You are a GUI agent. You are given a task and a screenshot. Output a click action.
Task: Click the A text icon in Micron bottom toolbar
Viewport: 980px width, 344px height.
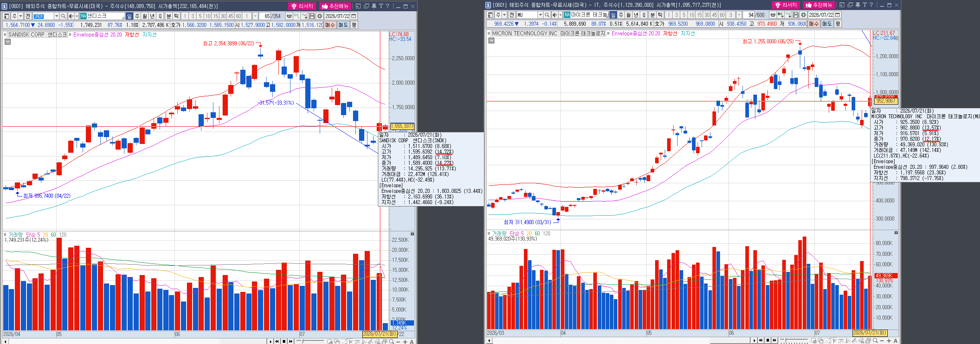(x=895, y=341)
